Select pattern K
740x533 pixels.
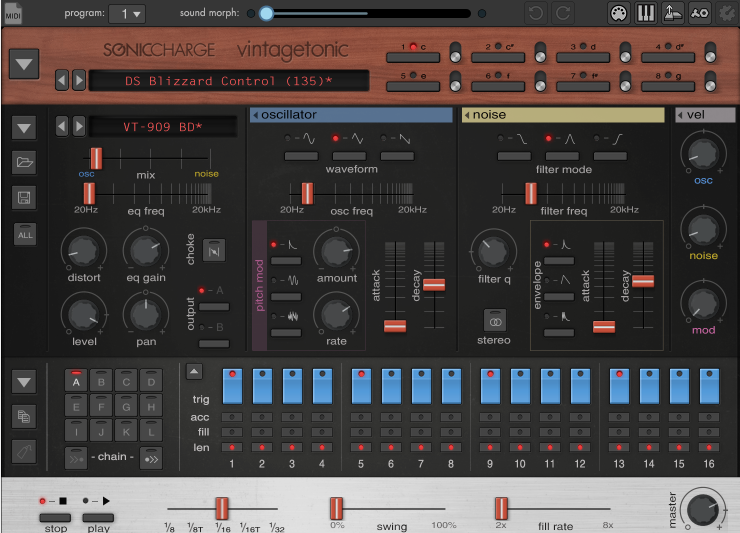point(126,431)
